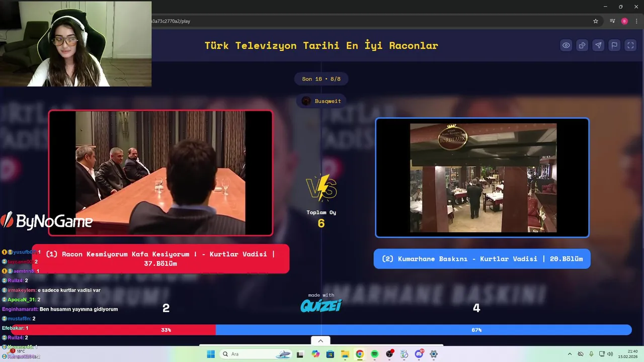Click chat message by Enginhamaratt

point(60,309)
